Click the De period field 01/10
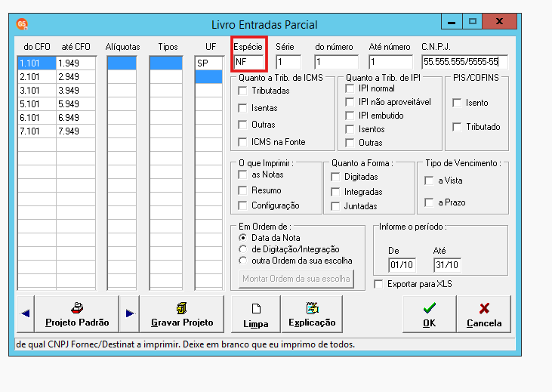The image size is (552, 392). 402,265
